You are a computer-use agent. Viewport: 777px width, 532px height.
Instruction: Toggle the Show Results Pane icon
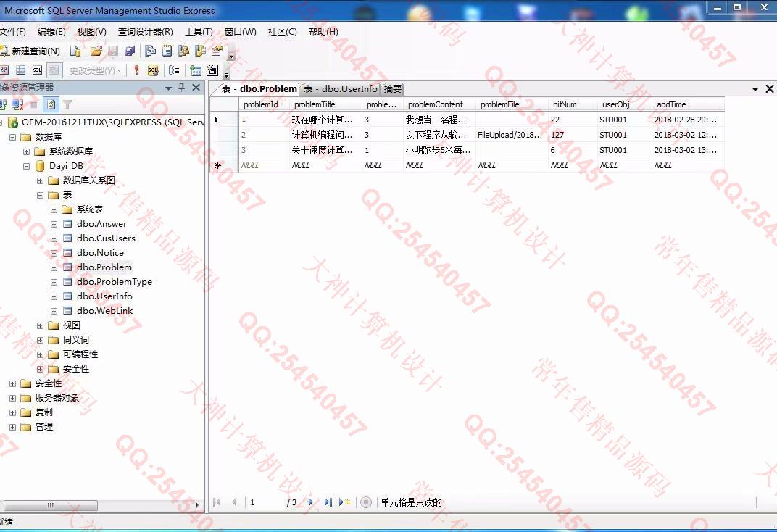point(54,70)
